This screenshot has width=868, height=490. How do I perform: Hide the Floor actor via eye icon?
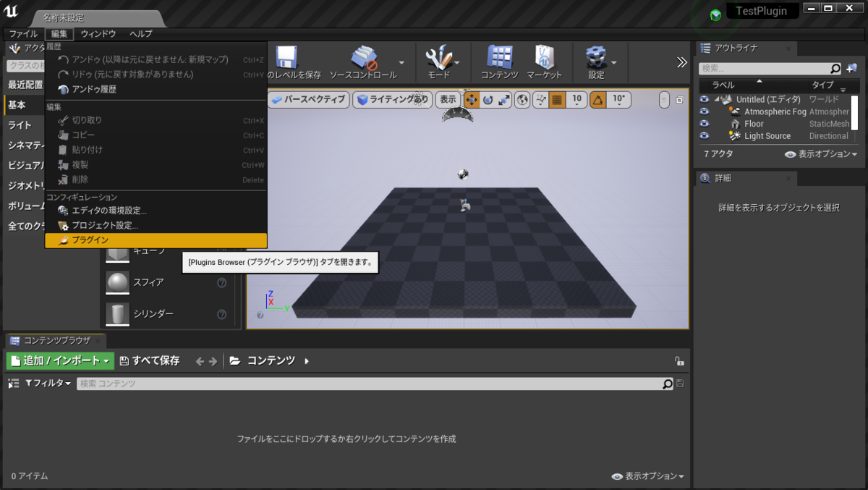pos(705,124)
